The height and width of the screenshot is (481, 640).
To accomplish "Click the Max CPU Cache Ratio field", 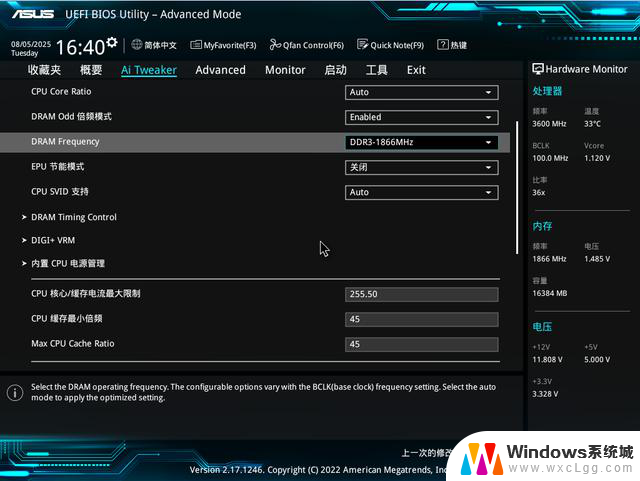I will [422, 344].
